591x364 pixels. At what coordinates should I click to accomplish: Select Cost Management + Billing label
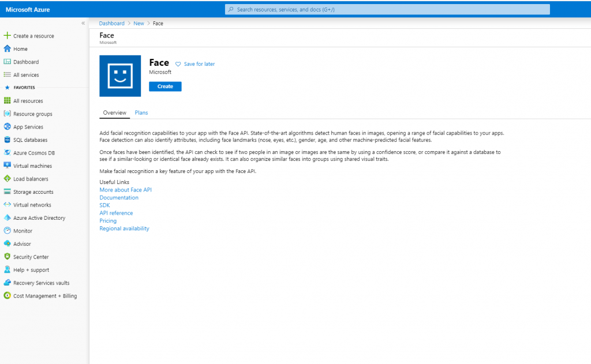click(45, 296)
